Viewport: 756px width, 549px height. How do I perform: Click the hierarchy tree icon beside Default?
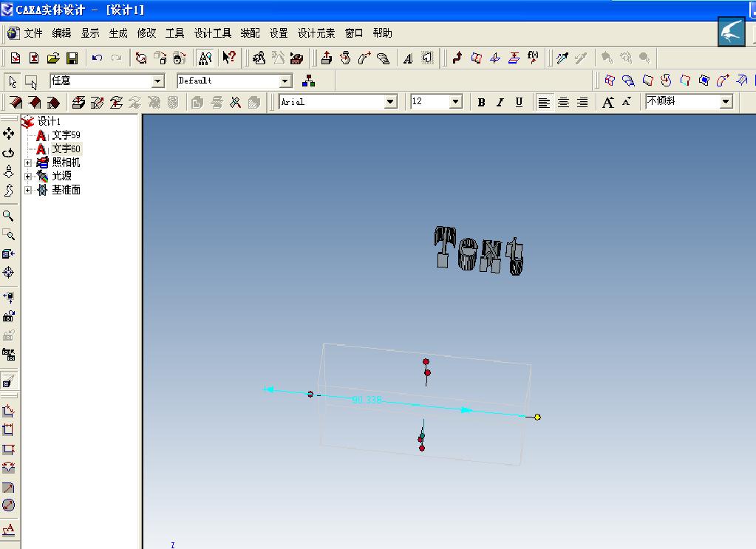point(309,81)
